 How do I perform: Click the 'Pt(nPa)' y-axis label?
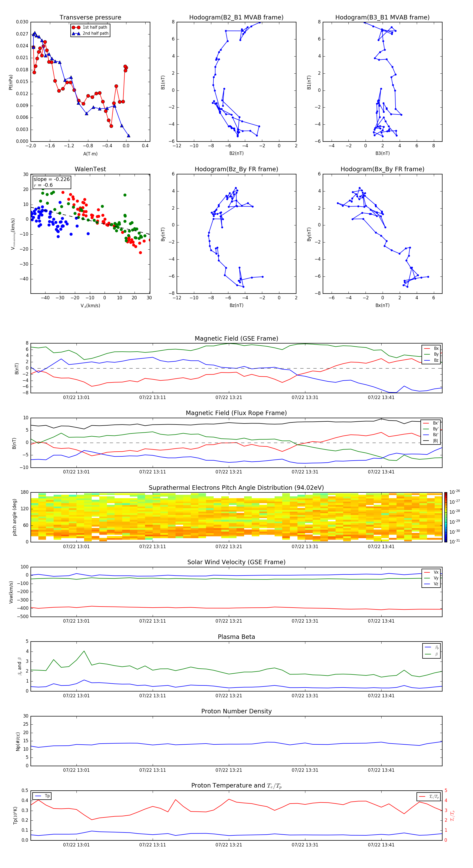coord(11,82)
